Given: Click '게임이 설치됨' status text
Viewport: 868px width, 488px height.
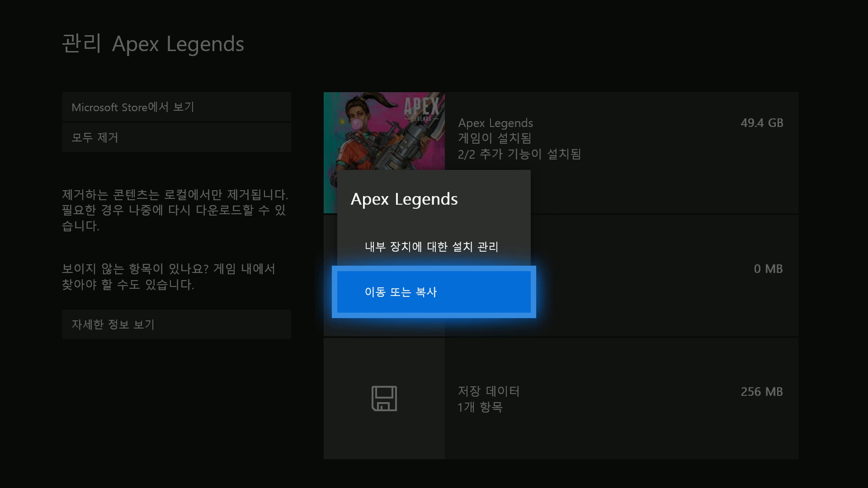Looking at the screenshot, I should [x=494, y=138].
